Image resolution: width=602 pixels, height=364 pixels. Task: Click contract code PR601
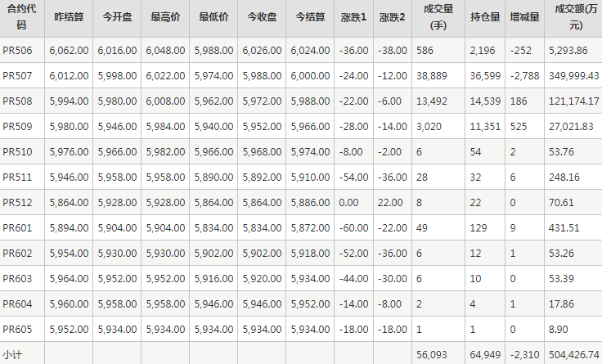tap(17, 227)
